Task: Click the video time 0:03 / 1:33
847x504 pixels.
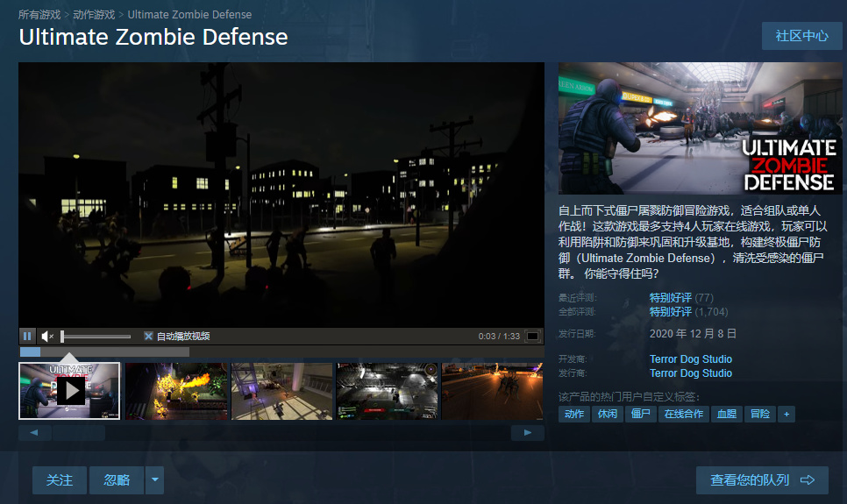Action: pos(499,336)
